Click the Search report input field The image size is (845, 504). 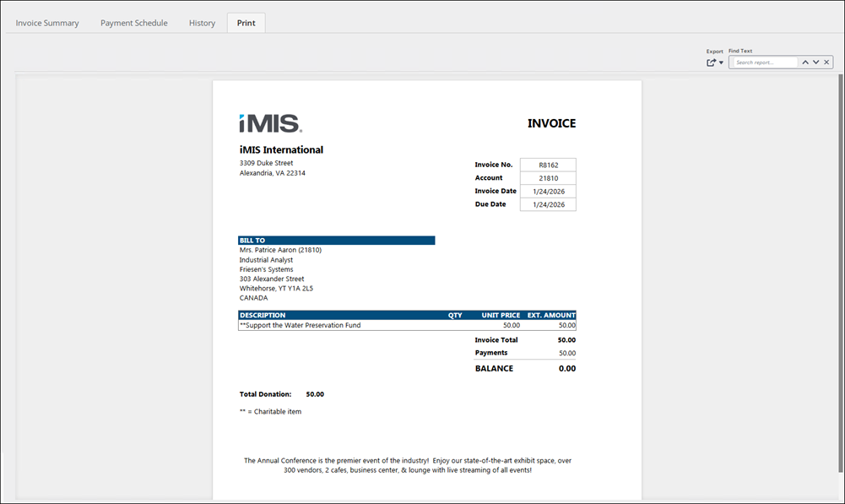click(764, 62)
